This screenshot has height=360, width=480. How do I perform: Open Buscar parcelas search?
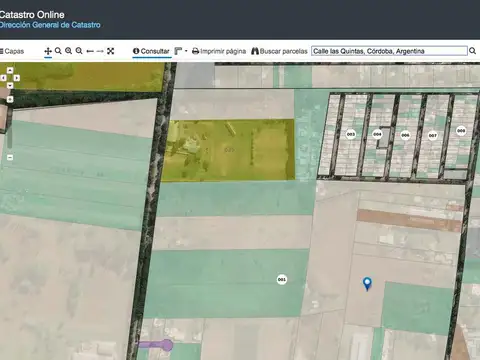[279, 51]
